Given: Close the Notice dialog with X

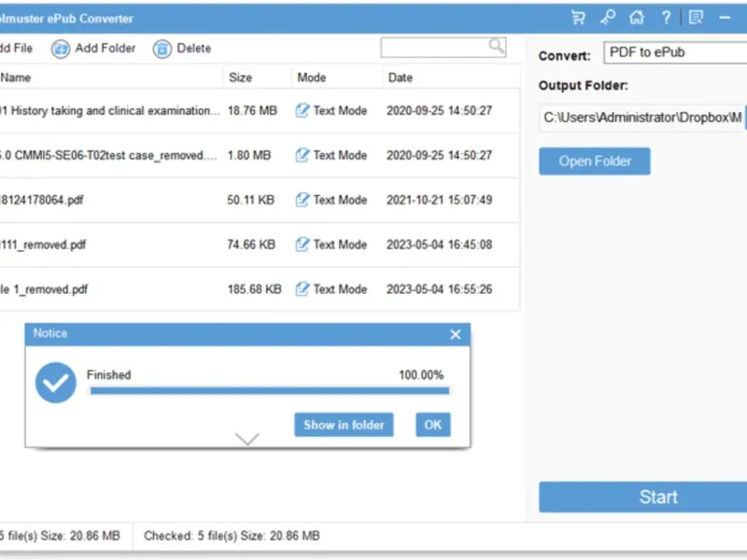Looking at the screenshot, I should [x=456, y=334].
